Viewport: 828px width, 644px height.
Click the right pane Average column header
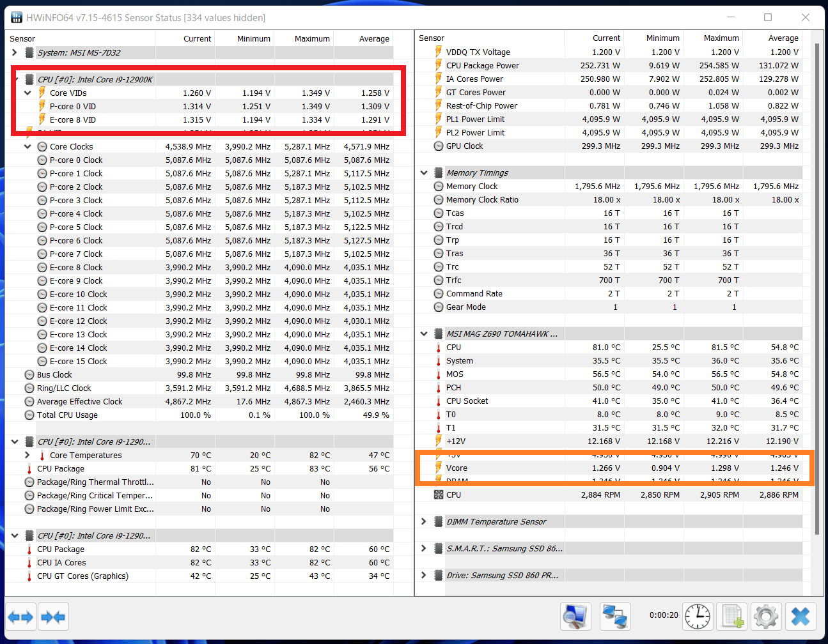773,38
